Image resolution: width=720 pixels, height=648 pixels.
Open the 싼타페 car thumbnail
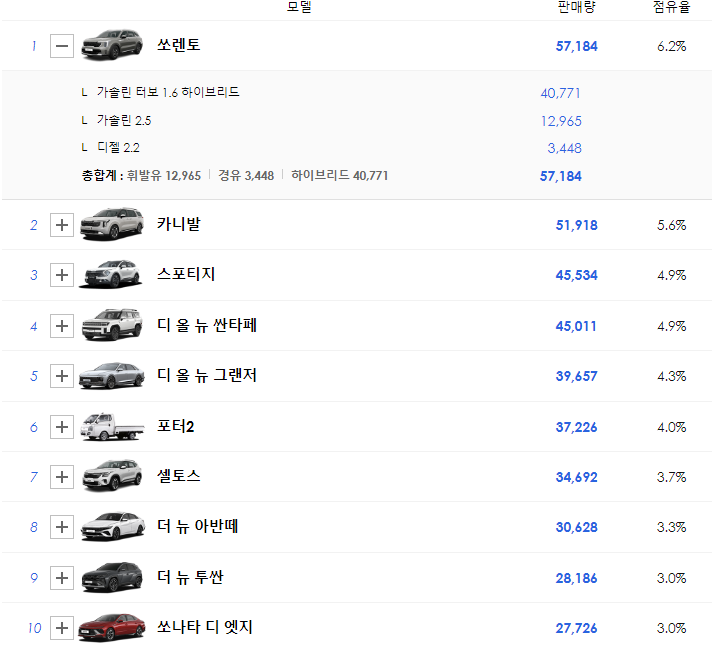tap(112, 324)
